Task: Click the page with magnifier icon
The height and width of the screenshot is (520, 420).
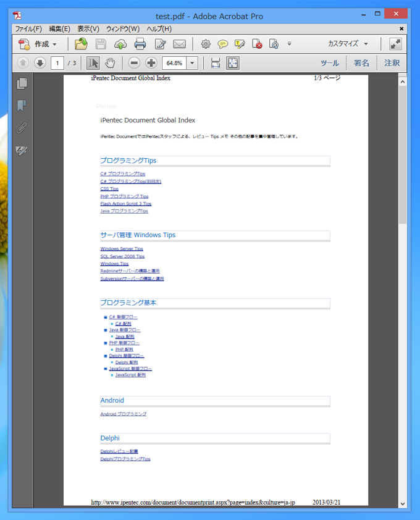Action: pyautogui.click(x=274, y=44)
